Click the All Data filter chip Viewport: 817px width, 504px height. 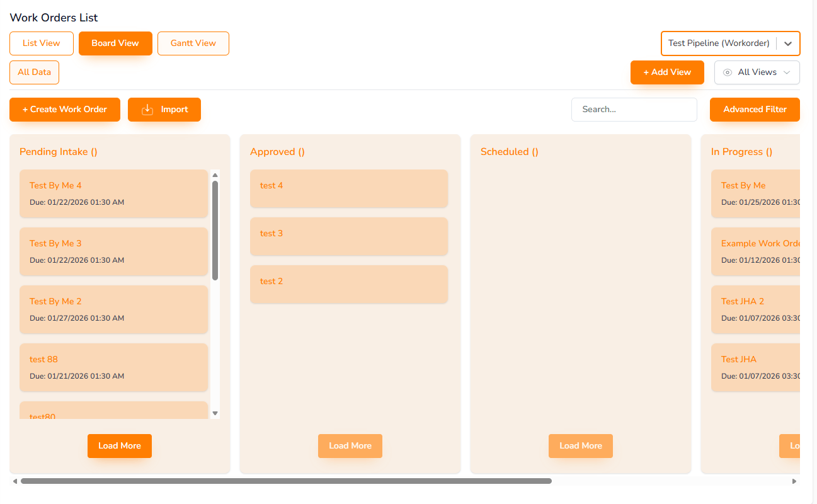click(x=34, y=72)
